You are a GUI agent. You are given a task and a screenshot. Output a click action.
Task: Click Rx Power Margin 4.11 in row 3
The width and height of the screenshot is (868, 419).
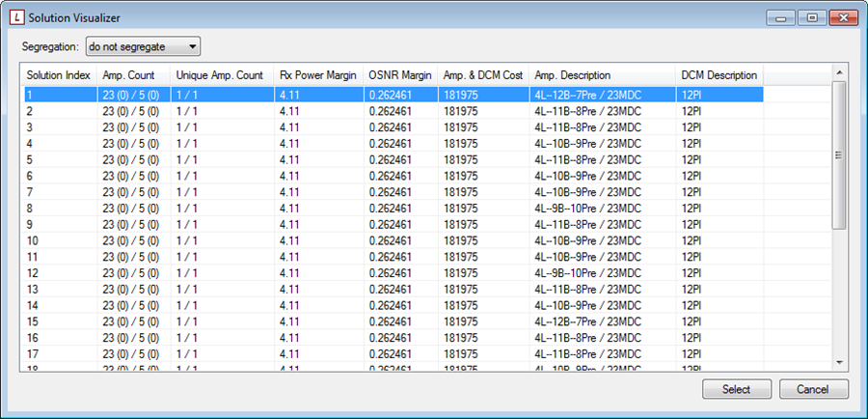point(289,127)
